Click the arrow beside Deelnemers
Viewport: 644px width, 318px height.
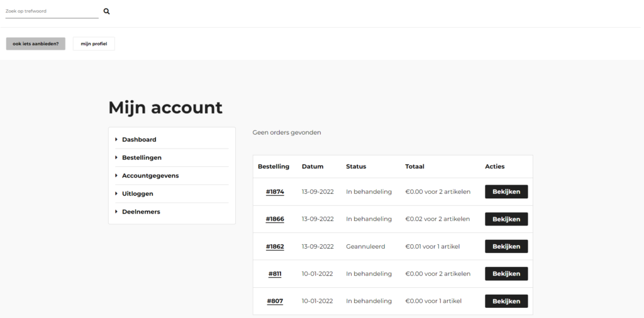(116, 212)
